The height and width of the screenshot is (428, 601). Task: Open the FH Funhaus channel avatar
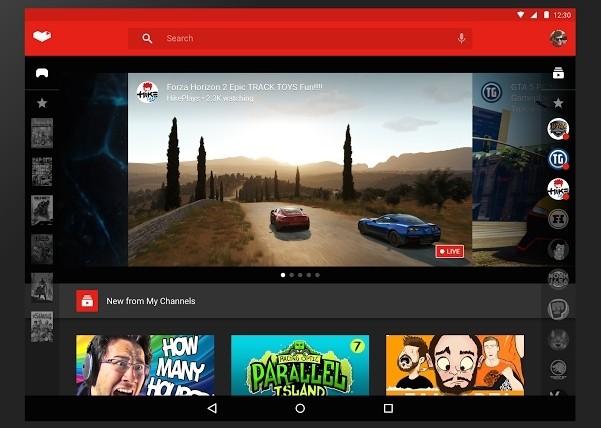558,219
